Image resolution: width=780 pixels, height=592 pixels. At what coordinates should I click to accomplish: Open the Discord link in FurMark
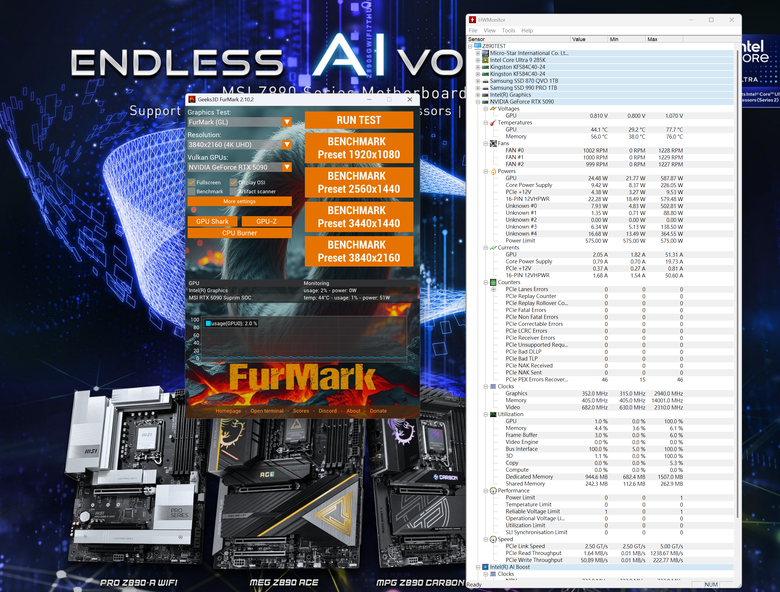[x=327, y=411]
